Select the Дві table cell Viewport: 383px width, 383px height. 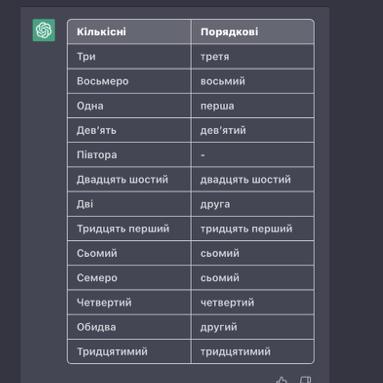click(x=129, y=204)
